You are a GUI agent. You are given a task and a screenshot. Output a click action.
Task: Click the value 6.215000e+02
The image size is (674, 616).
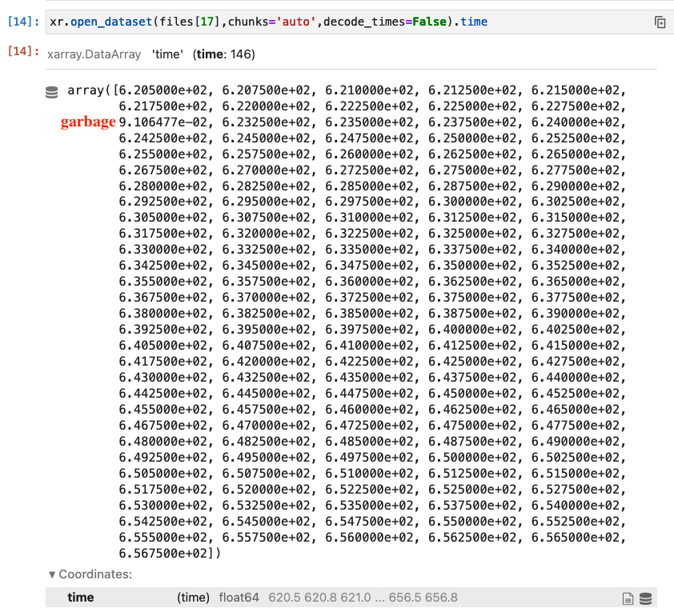point(576,90)
